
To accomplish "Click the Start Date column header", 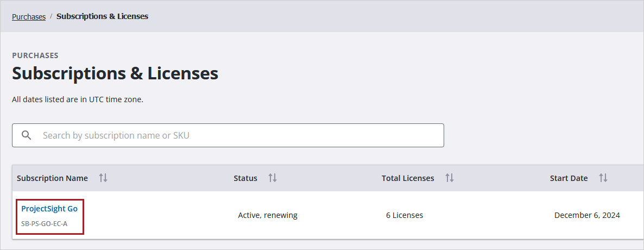I will point(569,178).
